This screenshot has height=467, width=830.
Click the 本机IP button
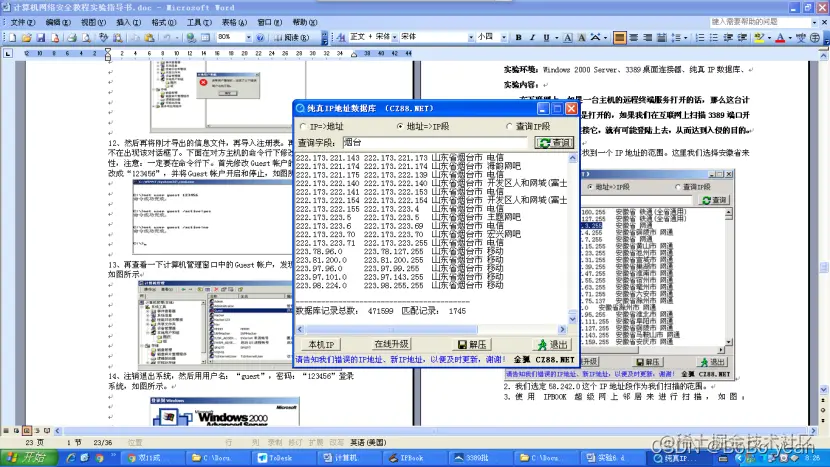click(x=321, y=345)
